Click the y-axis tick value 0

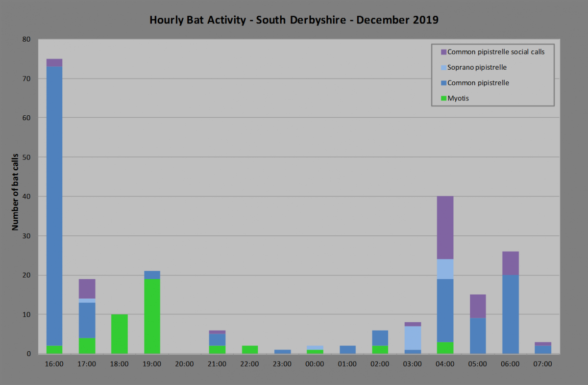[x=29, y=354]
